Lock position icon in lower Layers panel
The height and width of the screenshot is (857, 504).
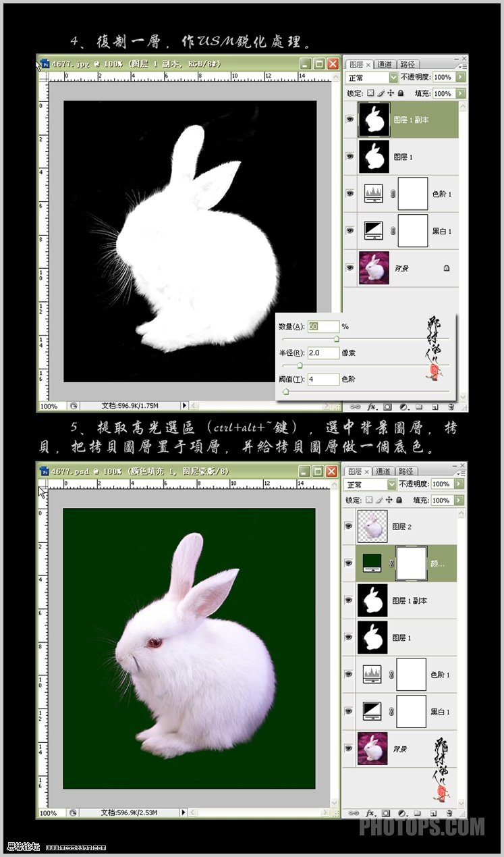click(391, 500)
